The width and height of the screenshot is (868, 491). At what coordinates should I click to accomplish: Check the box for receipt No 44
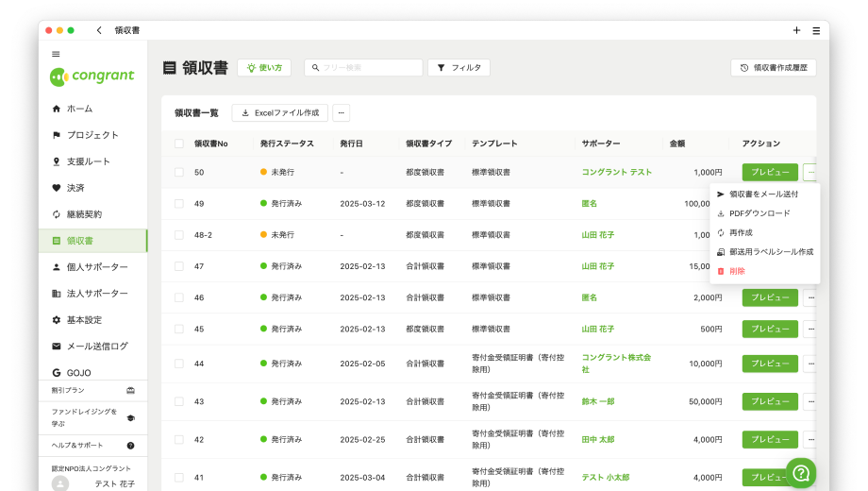[179, 364]
